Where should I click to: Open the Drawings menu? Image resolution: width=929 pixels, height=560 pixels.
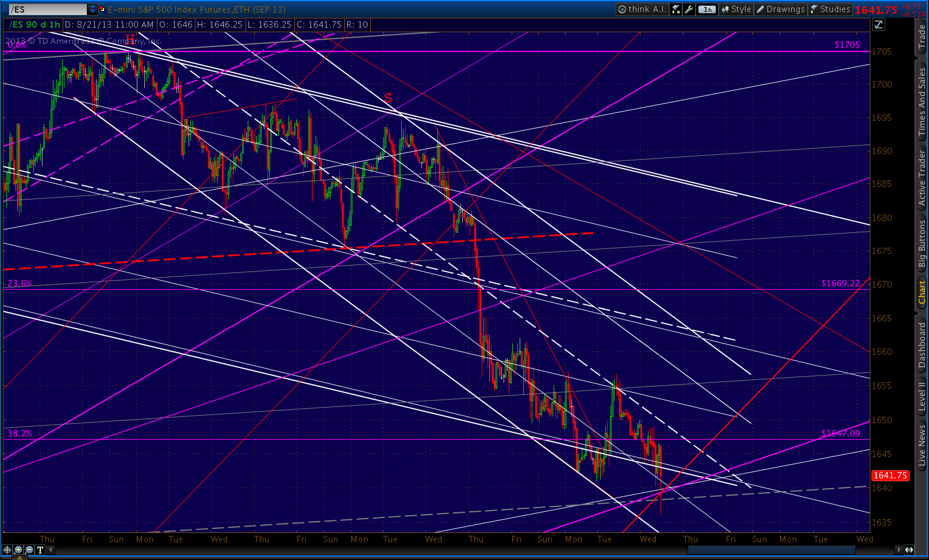coord(781,9)
